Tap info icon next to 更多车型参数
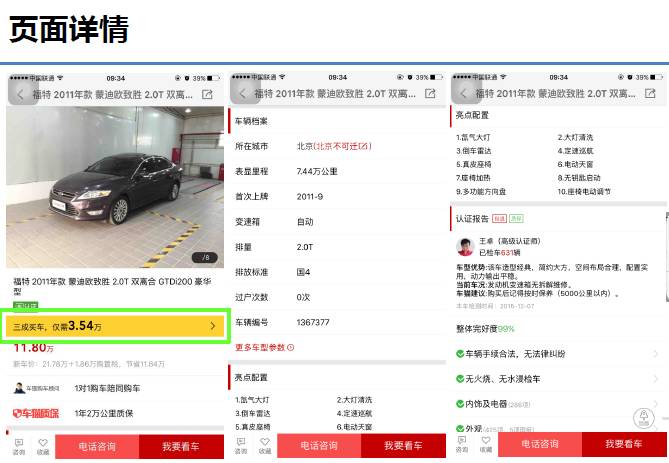This screenshot has width=669, height=463. tap(291, 347)
